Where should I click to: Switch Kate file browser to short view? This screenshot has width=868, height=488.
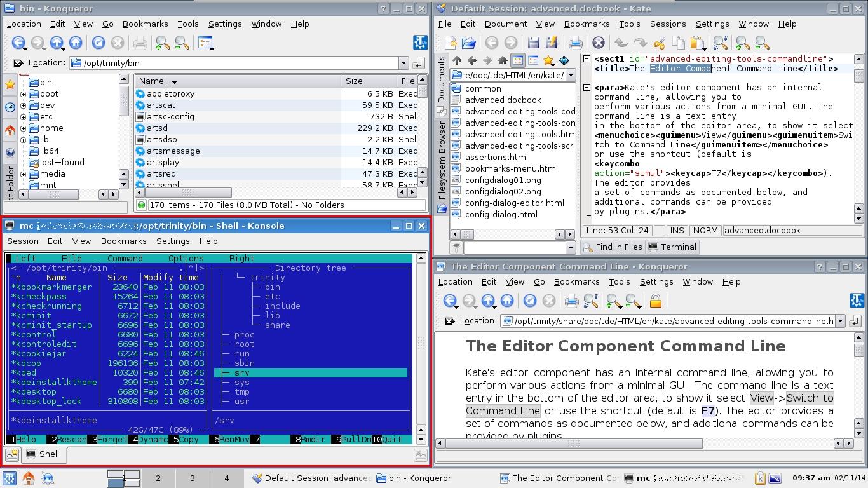(x=518, y=60)
